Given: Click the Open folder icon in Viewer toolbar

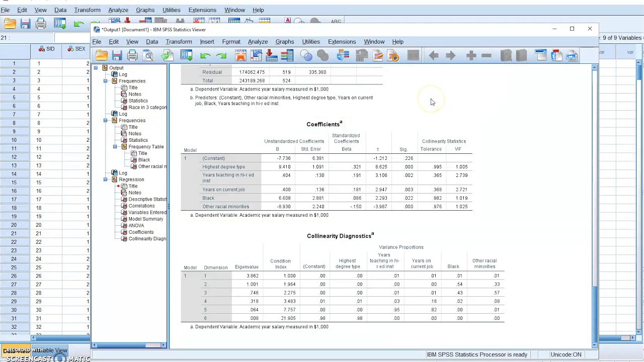Looking at the screenshot, I should point(102,56).
